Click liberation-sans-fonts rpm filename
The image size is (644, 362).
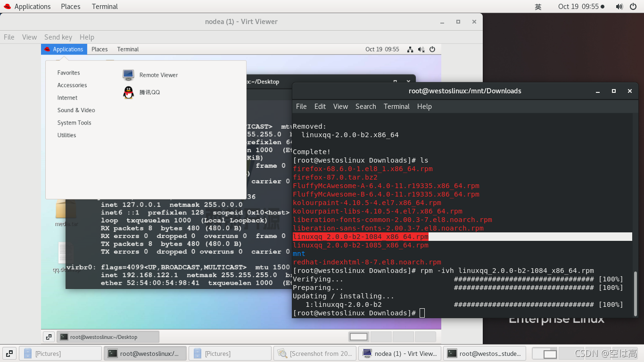[x=388, y=228]
